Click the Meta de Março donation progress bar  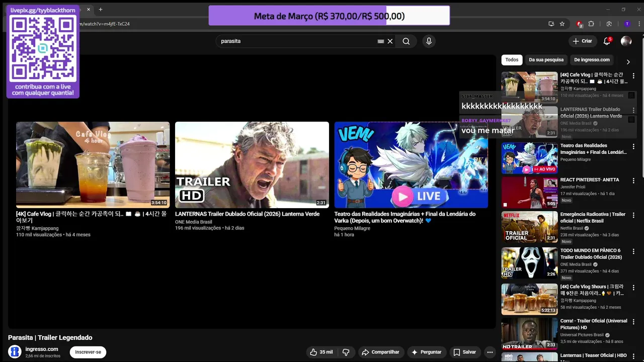329,16
